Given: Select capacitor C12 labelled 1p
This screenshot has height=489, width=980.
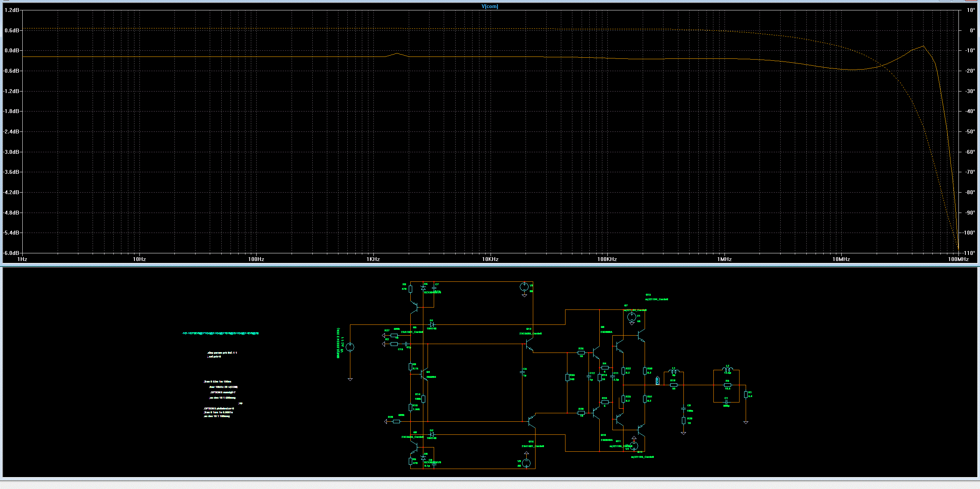Looking at the screenshot, I should 589,376.
